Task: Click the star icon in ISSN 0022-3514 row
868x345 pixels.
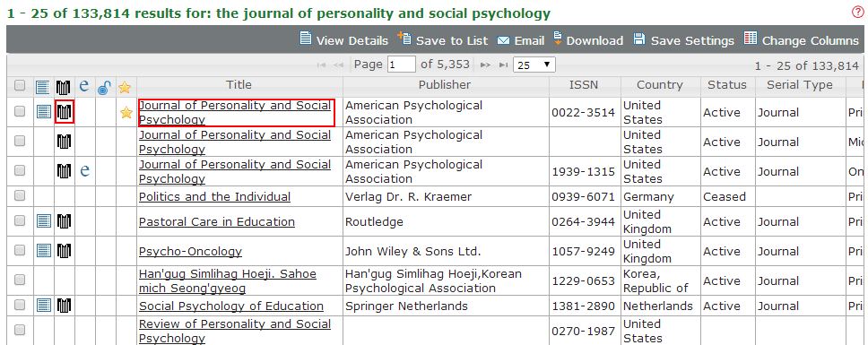Action: pyautogui.click(x=126, y=113)
